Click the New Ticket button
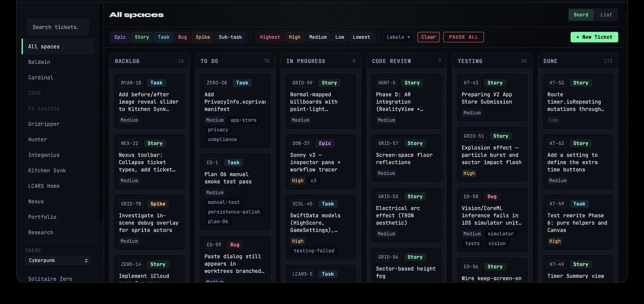The width and height of the screenshot is (644, 304). [594, 37]
